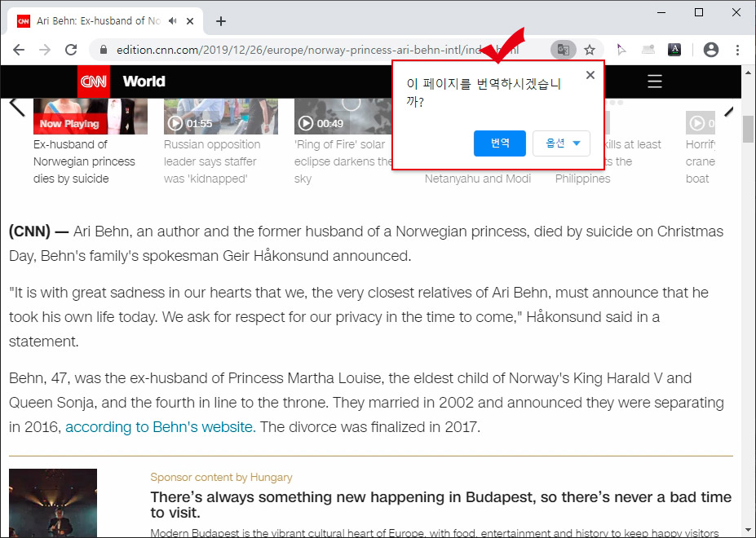Open 'according to Behn's website' link

click(159, 427)
